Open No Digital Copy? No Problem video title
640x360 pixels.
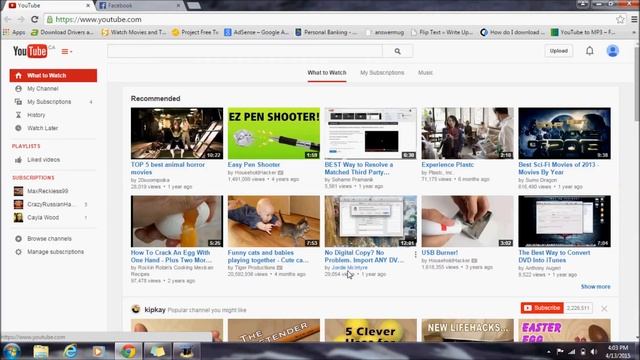click(364, 256)
